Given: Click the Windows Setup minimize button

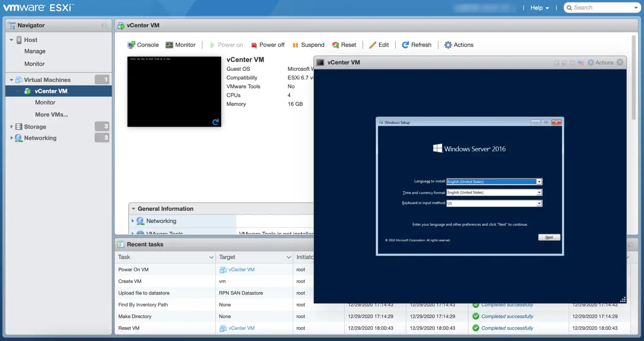Looking at the screenshot, I should pyautogui.click(x=536, y=122).
